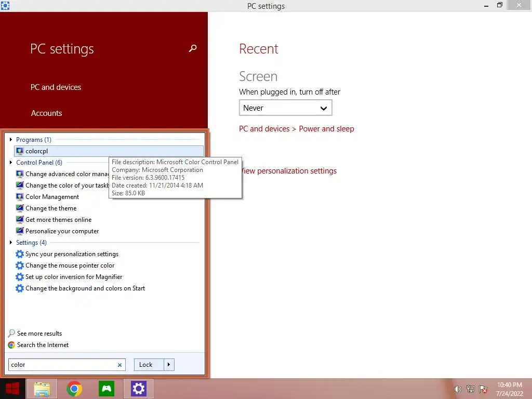Open the turn off after Never dropdown
This screenshot has width=532, height=399.
285,108
